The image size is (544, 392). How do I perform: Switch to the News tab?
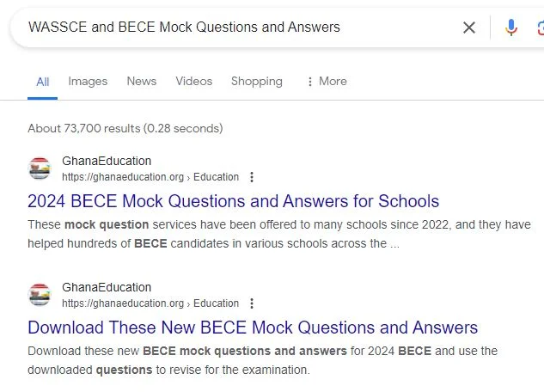tap(142, 81)
